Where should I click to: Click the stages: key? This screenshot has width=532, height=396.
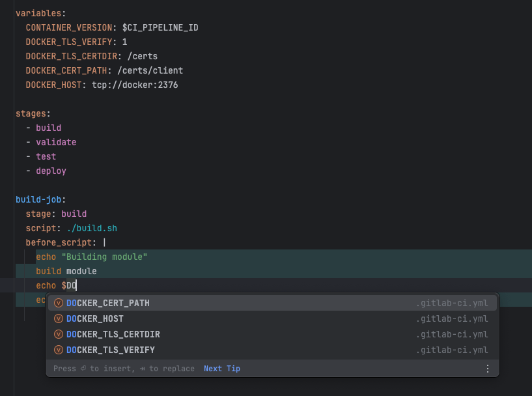click(33, 113)
